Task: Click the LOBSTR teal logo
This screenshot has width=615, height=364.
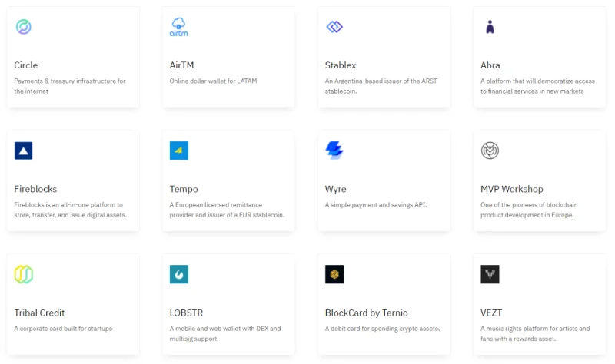Action: [x=179, y=274]
